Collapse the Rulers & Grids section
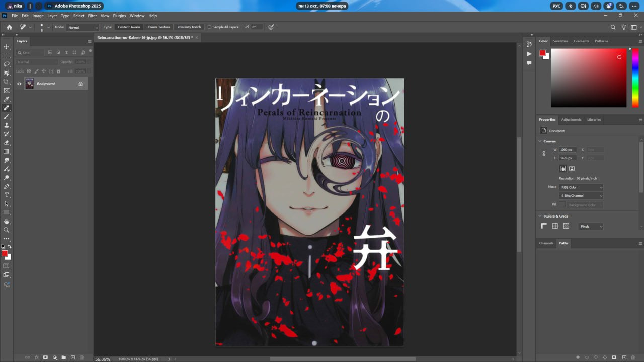 540,216
